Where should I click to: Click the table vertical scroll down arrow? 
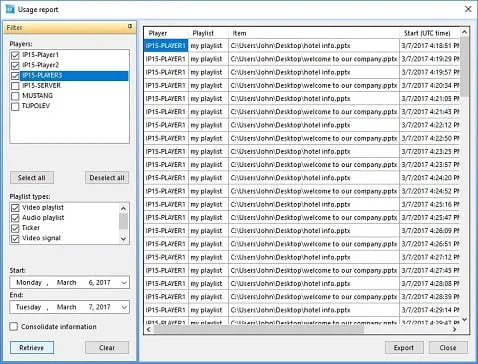[464, 319]
